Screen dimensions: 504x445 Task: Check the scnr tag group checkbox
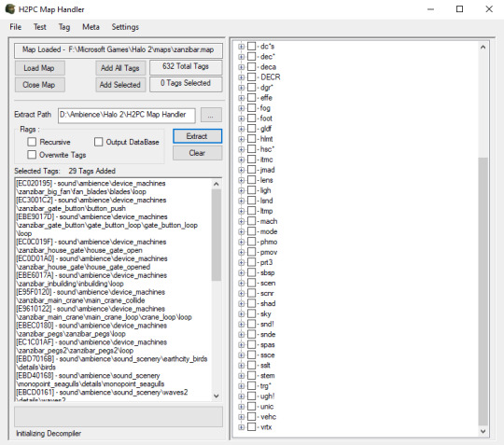pos(252,293)
